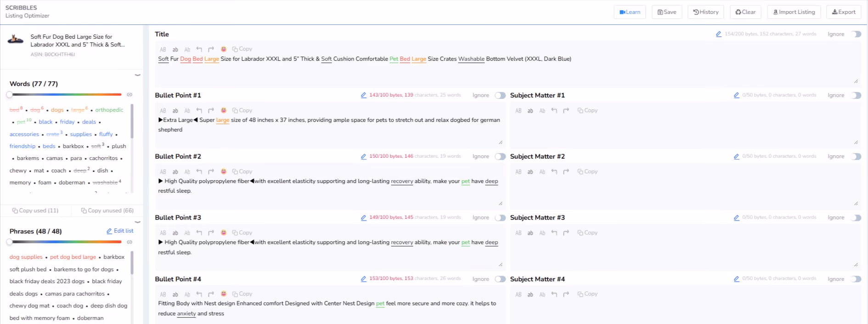Click the Phrases frequency slider handle
This screenshot has height=324, width=868.
(9, 242)
